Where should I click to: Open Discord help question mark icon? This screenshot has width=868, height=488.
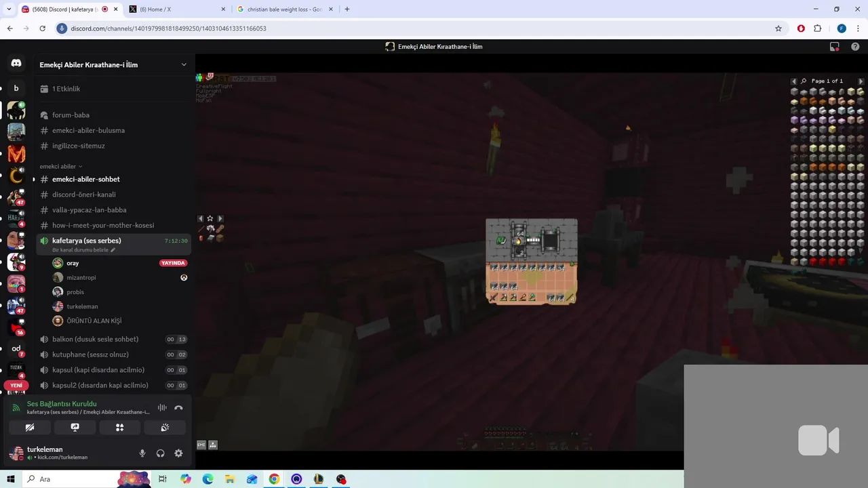855,47
